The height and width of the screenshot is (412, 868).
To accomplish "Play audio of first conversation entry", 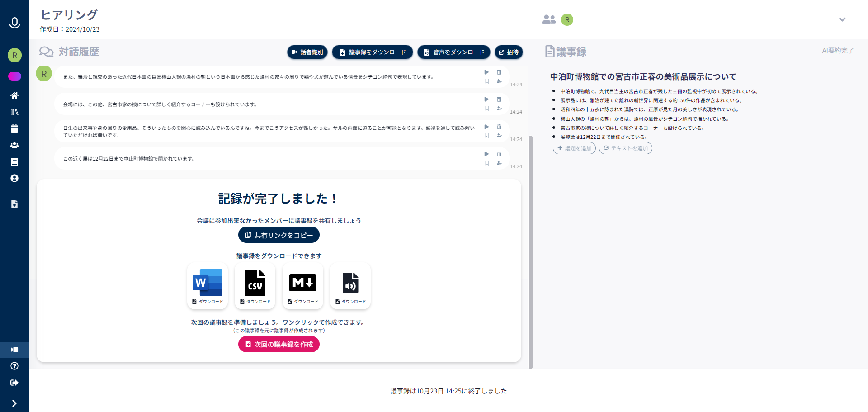I will 486,72.
